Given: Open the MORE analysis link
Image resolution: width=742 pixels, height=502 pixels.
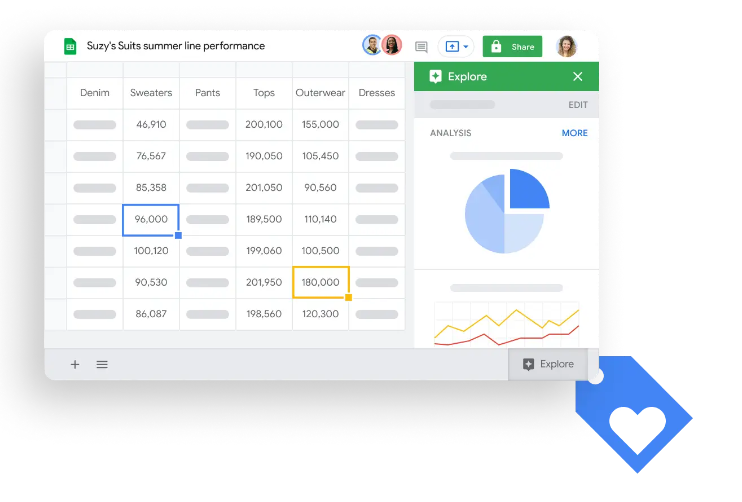Looking at the screenshot, I should click(574, 133).
